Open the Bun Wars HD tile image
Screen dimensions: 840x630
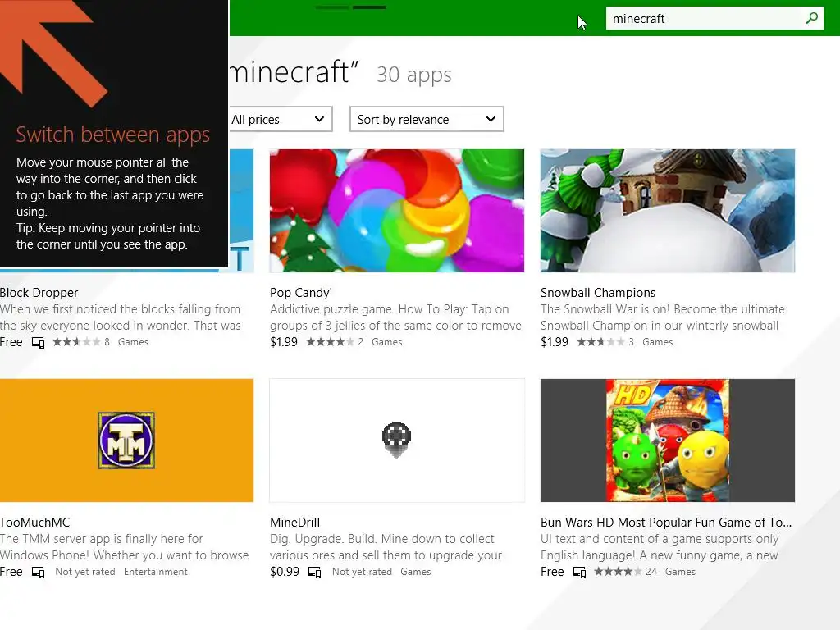(668, 441)
